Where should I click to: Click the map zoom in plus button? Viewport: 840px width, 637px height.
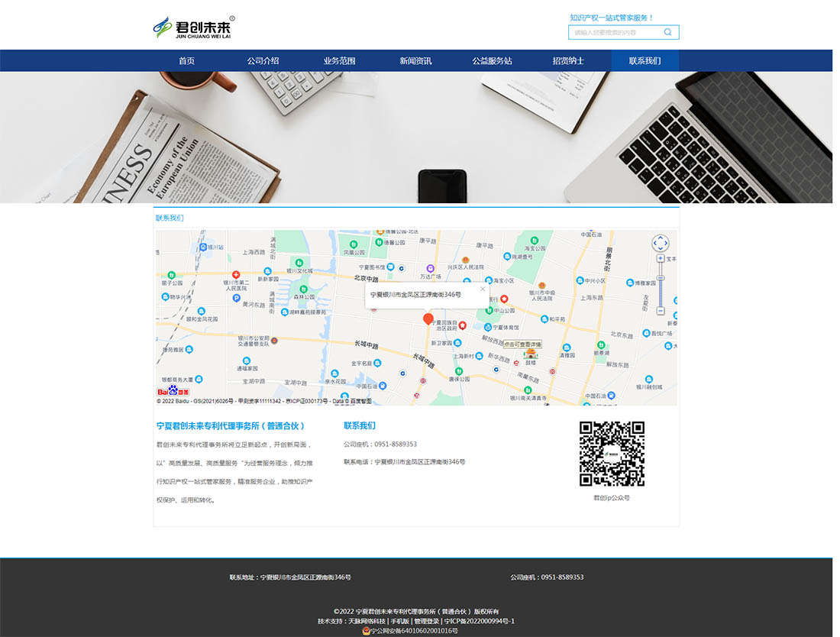click(x=661, y=258)
